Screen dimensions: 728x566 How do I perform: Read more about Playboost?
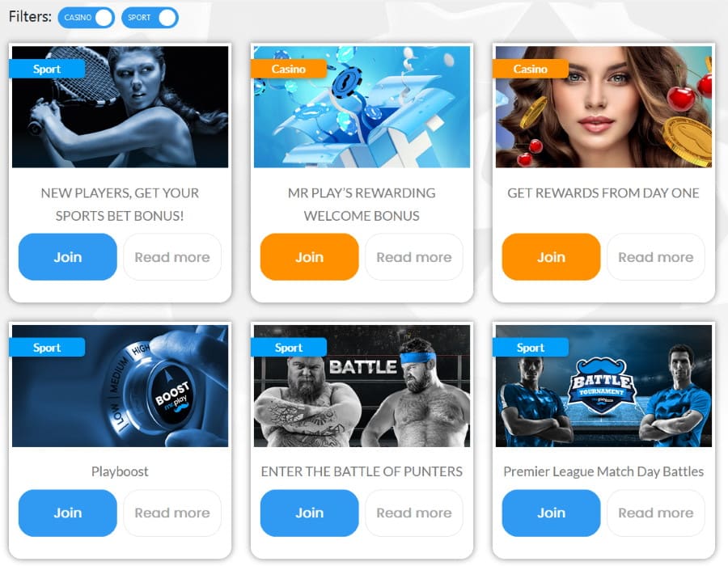click(172, 513)
